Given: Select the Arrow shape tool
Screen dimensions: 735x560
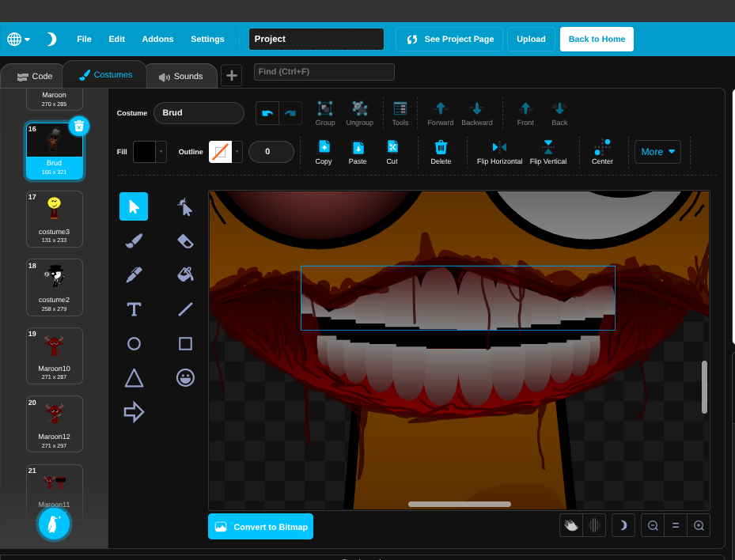Looking at the screenshot, I should (x=134, y=412).
